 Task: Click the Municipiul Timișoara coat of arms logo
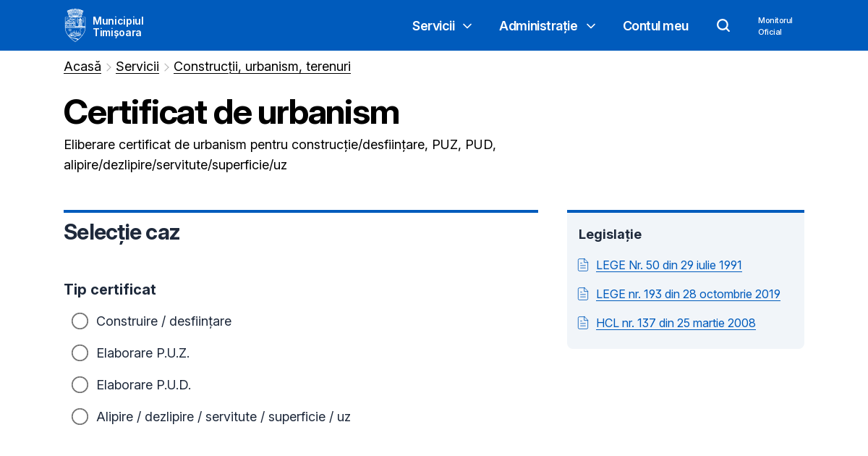coord(75,25)
